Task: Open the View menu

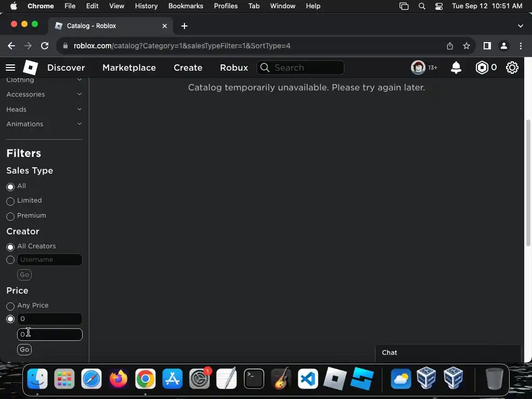Action: tap(116, 6)
